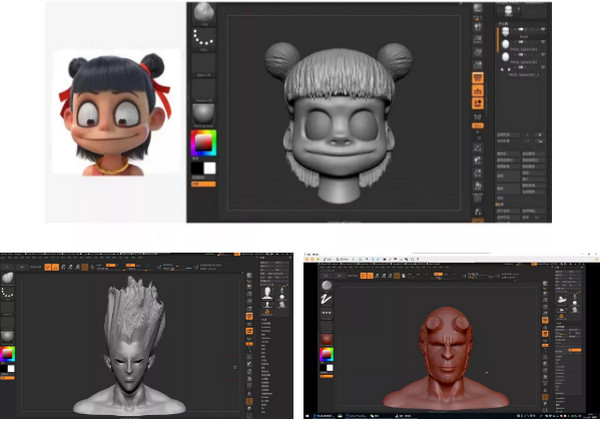Click the orange button under the top window swatches
600x421 pixels.
(203, 184)
